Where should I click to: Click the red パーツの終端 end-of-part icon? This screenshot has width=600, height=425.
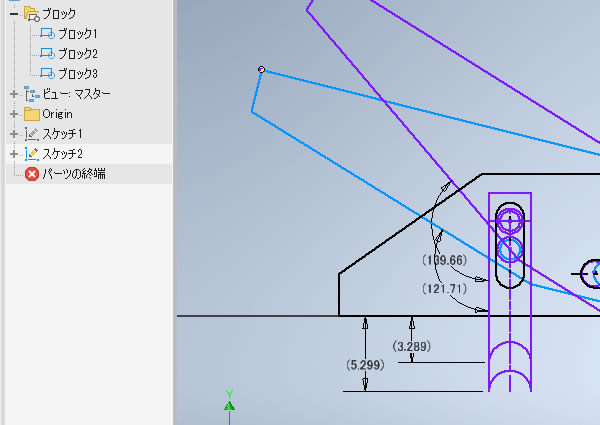tap(32, 174)
